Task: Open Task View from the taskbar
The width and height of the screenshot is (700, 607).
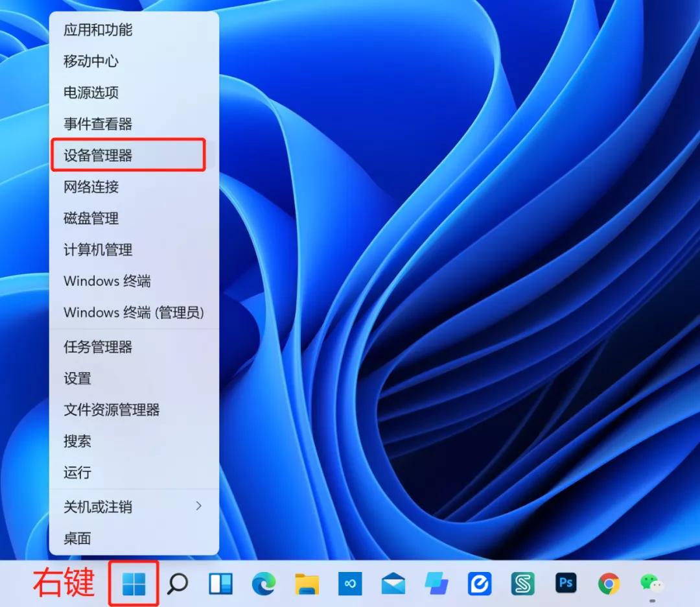Action: point(220,584)
